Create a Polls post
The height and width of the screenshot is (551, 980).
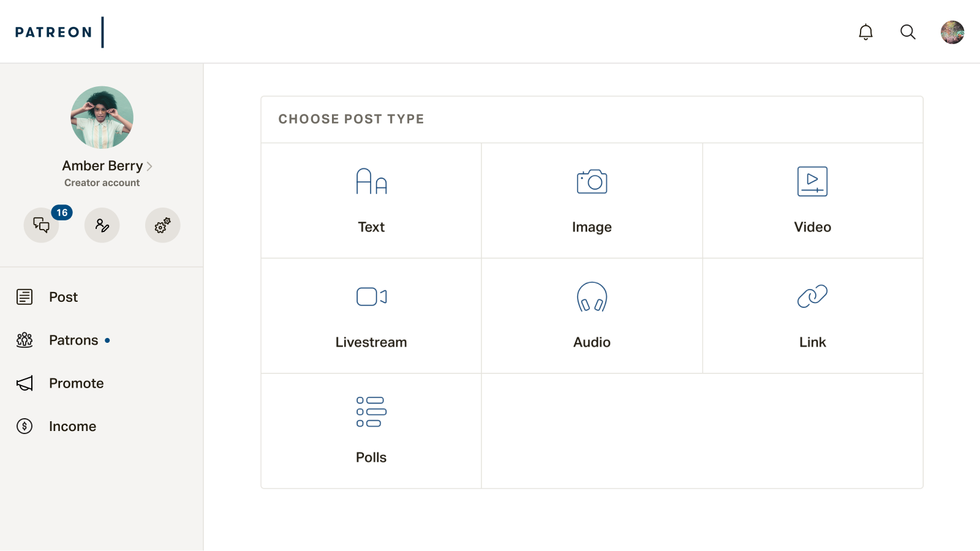coord(371,431)
